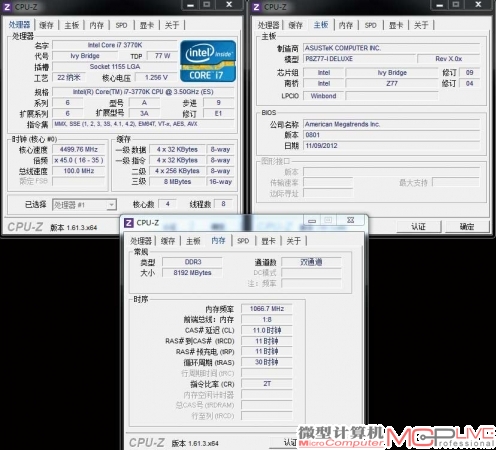Select the 处理器 tab in the memory window

pos(141,241)
